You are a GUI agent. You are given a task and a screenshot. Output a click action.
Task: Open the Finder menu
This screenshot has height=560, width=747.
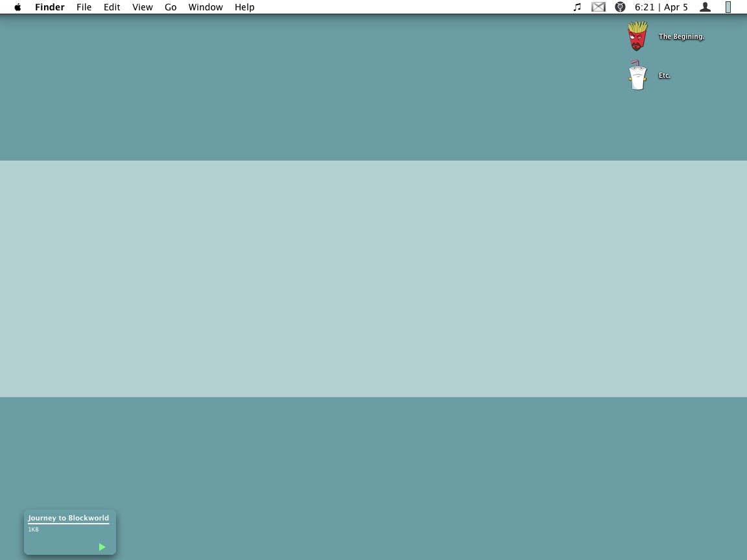[x=49, y=7]
